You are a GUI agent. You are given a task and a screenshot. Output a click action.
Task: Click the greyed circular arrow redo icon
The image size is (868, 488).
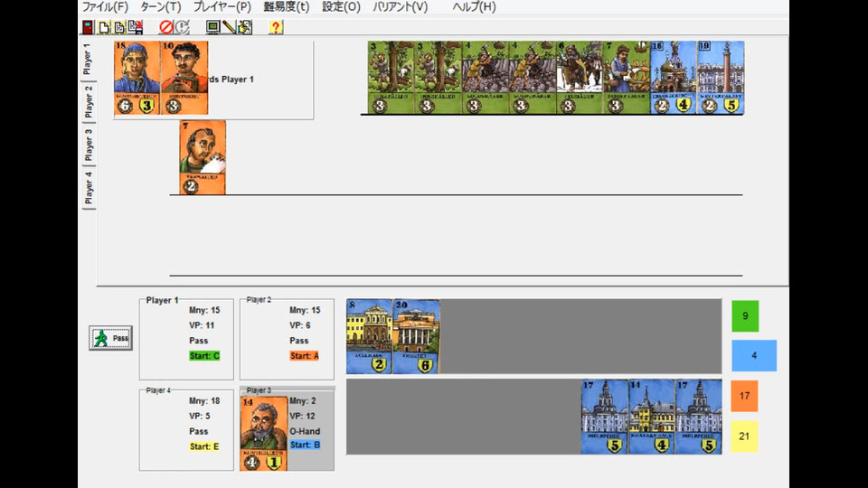[182, 27]
